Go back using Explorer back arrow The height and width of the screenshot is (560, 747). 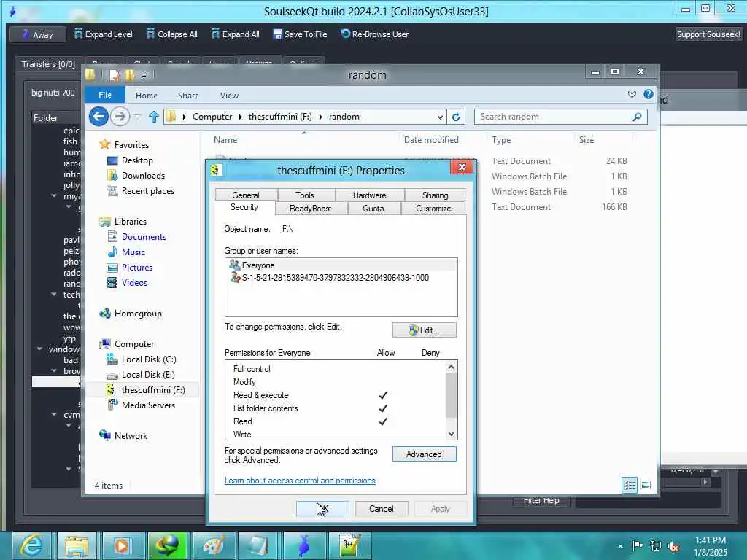98,117
